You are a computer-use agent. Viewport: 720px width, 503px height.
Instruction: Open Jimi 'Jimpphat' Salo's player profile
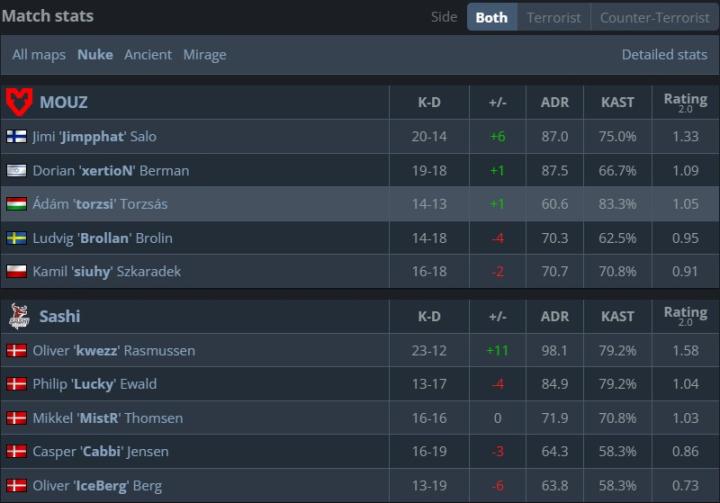94,137
